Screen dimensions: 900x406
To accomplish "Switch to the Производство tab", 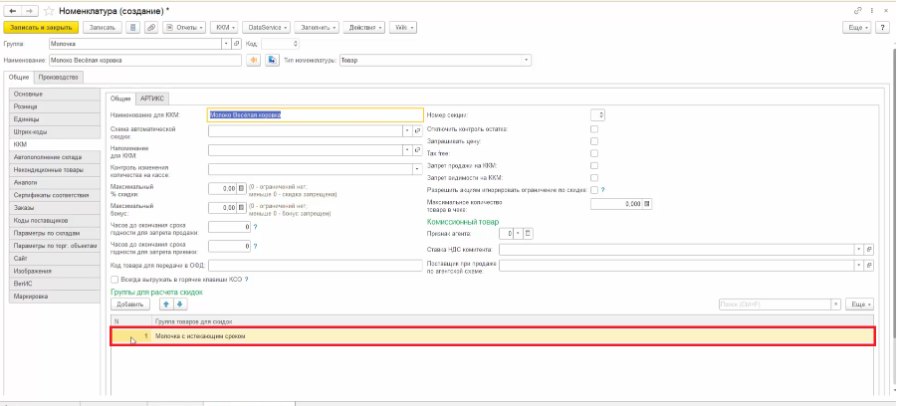I will tap(61, 78).
